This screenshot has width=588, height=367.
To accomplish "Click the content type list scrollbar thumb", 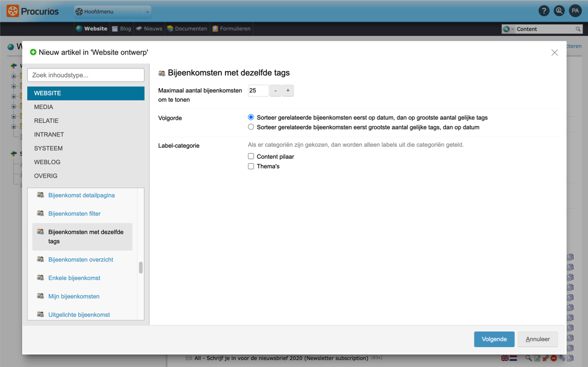I will 141,267.
